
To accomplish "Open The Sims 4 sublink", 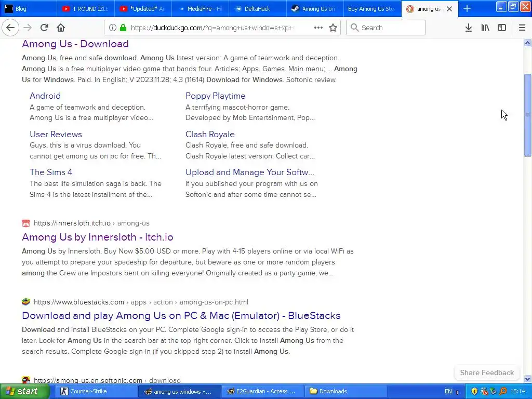I will 51,172.
